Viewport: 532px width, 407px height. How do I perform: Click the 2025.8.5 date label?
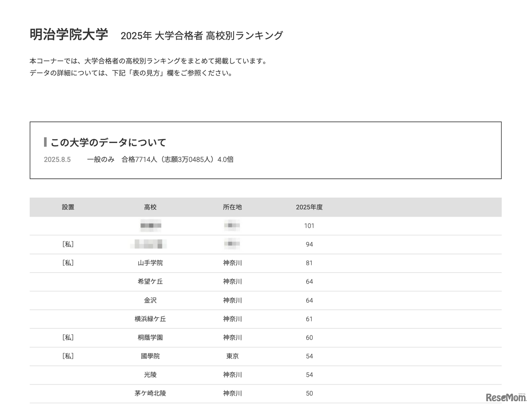(57, 160)
